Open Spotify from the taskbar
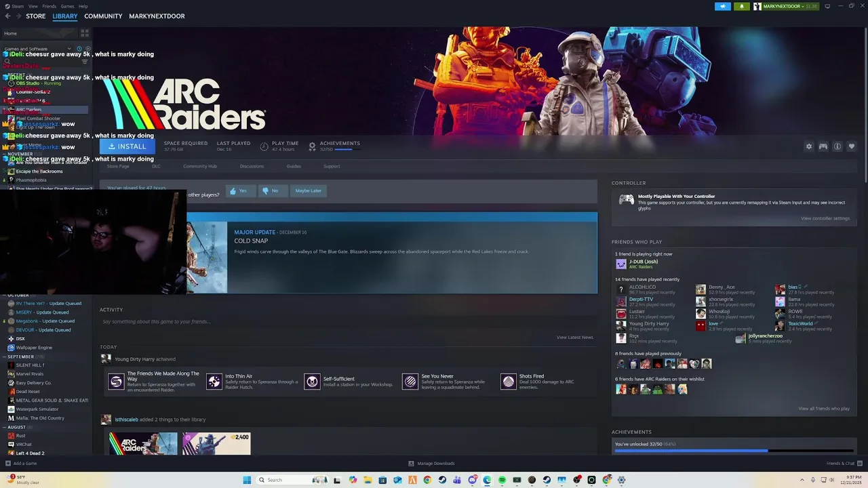 [502, 480]
